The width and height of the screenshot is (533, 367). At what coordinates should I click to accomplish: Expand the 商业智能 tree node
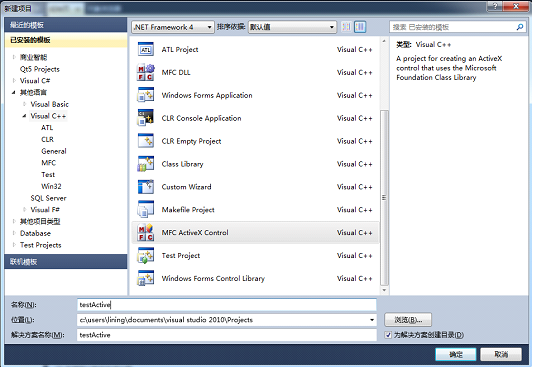pyautogui.click(x=14, y=57)
